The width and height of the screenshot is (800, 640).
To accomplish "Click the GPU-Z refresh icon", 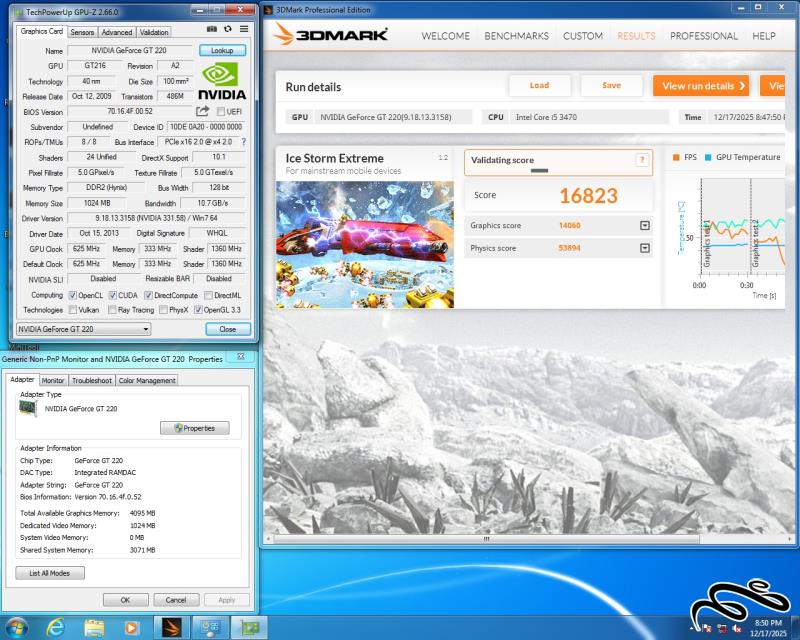I will coord(228,31).
